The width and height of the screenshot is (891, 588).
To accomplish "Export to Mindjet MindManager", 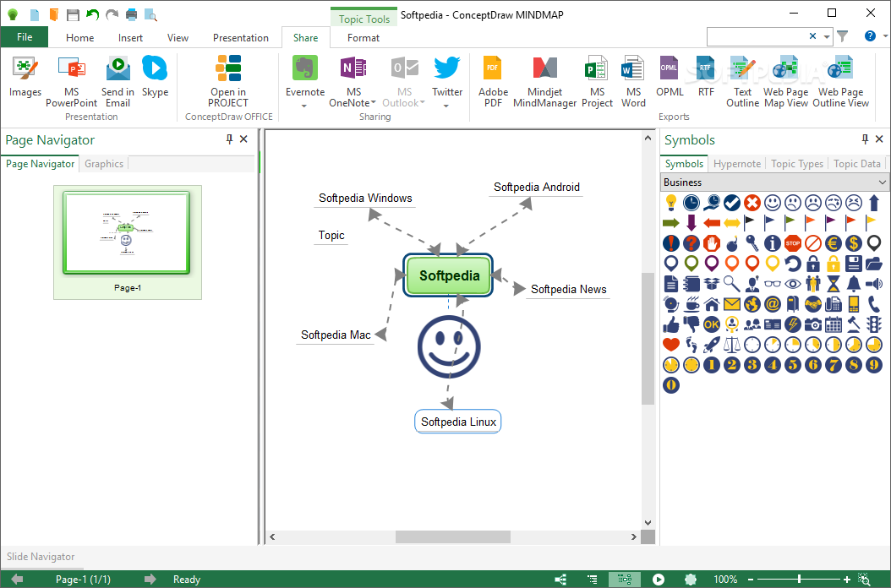I will 544,82.
